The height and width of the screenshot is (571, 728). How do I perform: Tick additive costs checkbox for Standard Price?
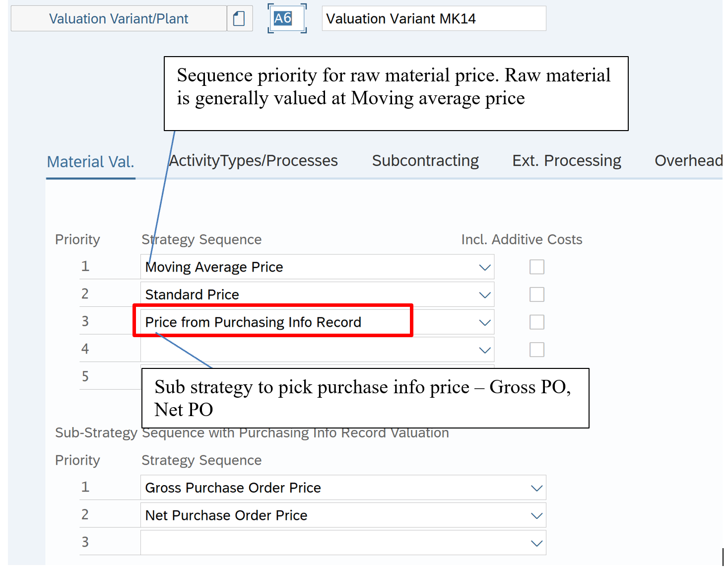point(536,294)
